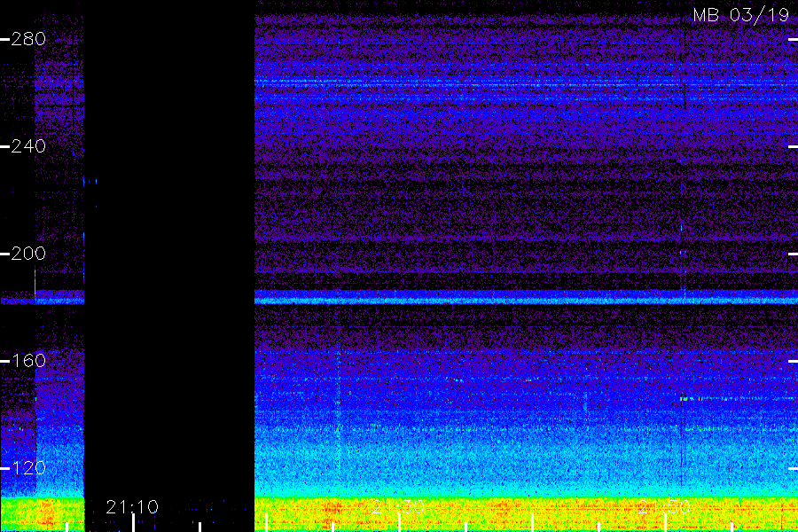Click the 280 frequency axis label

[x=28, y=39]
